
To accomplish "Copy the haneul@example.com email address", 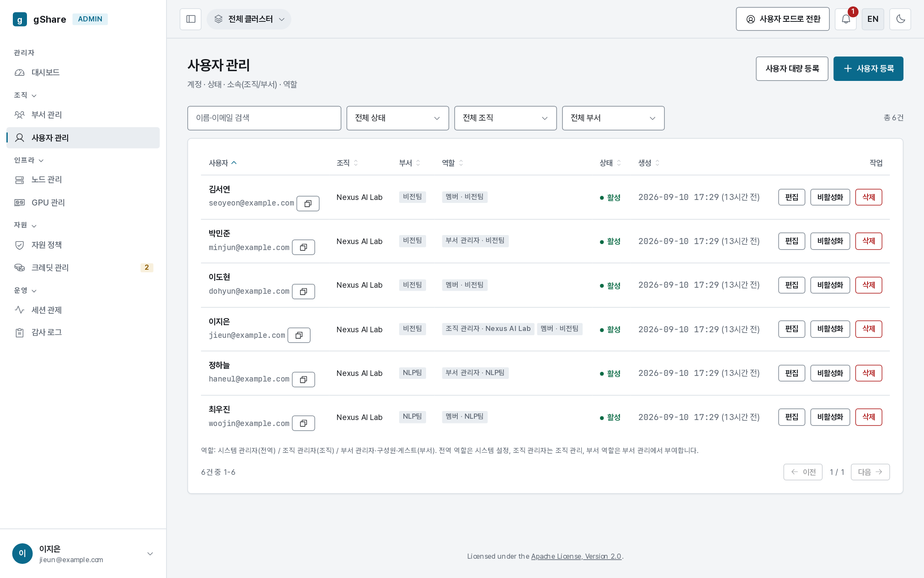I will click(303, 379).
